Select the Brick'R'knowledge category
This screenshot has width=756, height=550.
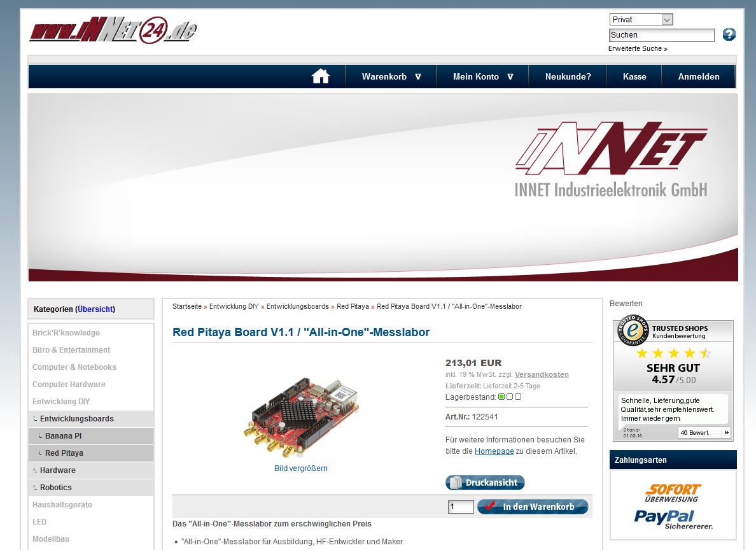[x=66, y=333]
